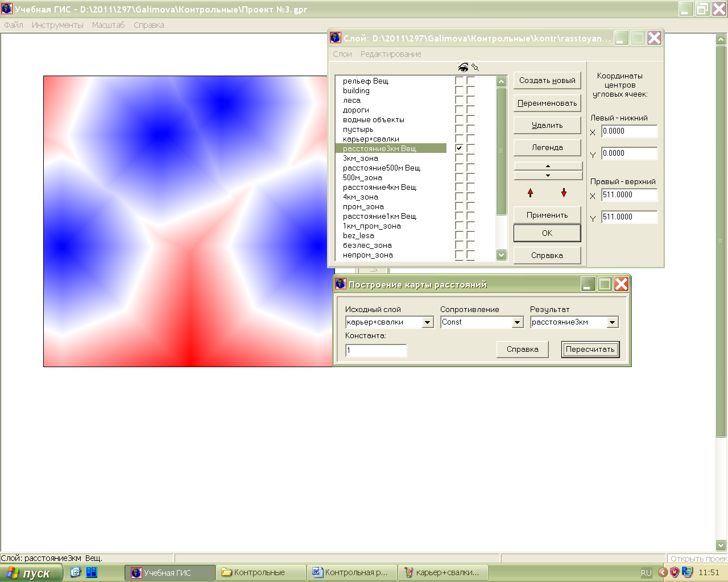This screenshot has height=582, width=728.
Task: Open the Сопротивление dropdown
Action: point(517,322)
